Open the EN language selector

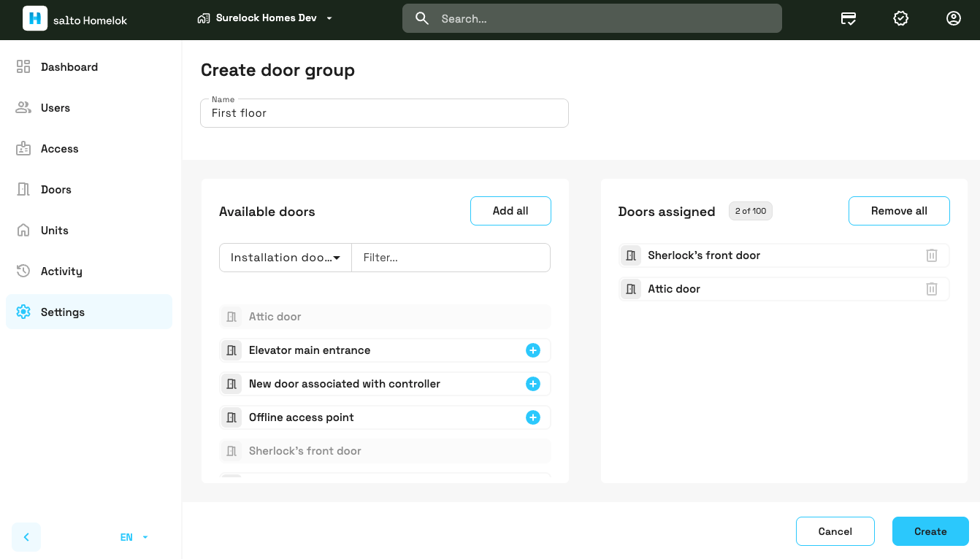[x=134, y=537]
